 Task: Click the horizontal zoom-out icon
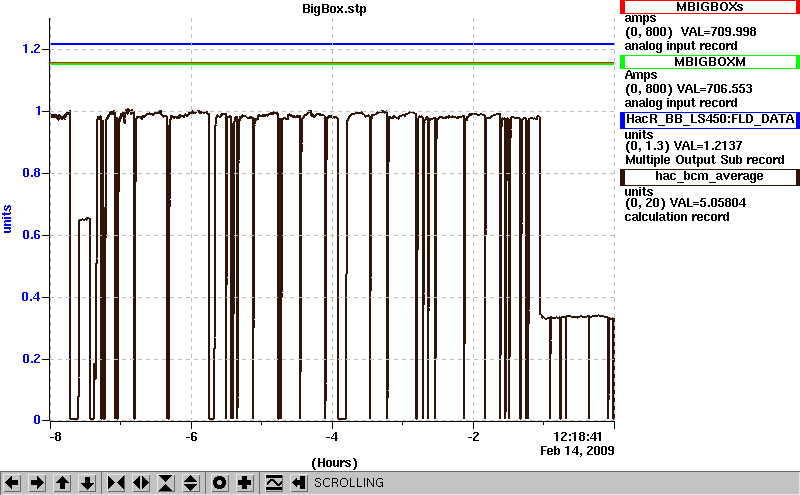pyautogui.click(x=141, y=483)
